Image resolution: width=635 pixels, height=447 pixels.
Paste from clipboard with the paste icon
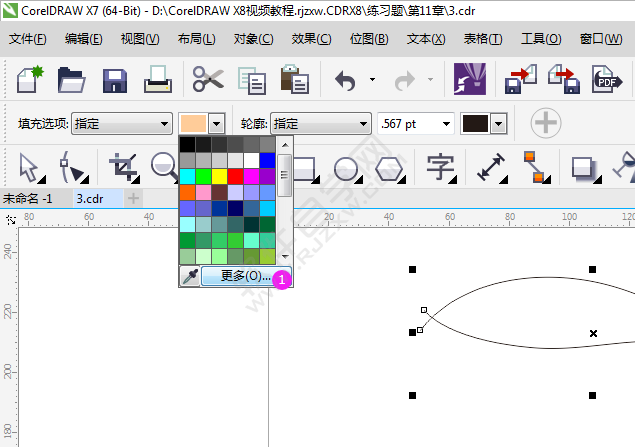[295, 79]
